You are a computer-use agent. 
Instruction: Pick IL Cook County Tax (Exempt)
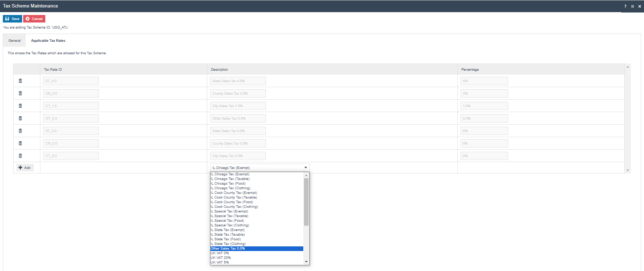coord(257,193)
